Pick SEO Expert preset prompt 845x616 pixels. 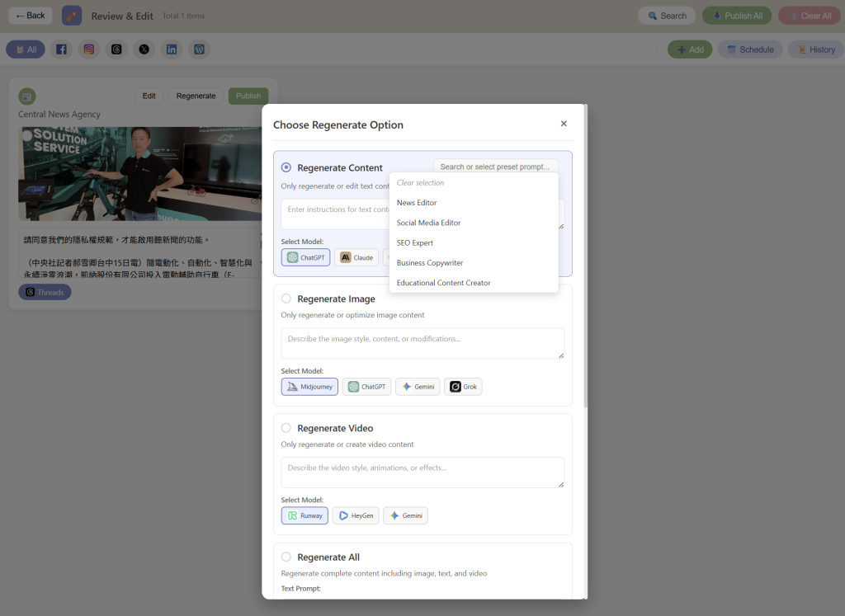[415, 243]
